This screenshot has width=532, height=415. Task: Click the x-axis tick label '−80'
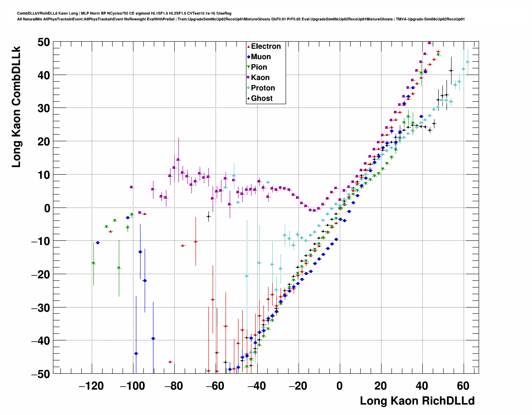click(173, 386)
